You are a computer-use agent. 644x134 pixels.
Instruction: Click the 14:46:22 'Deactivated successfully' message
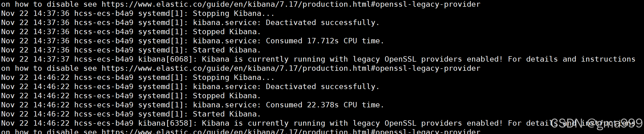[323, 87]
